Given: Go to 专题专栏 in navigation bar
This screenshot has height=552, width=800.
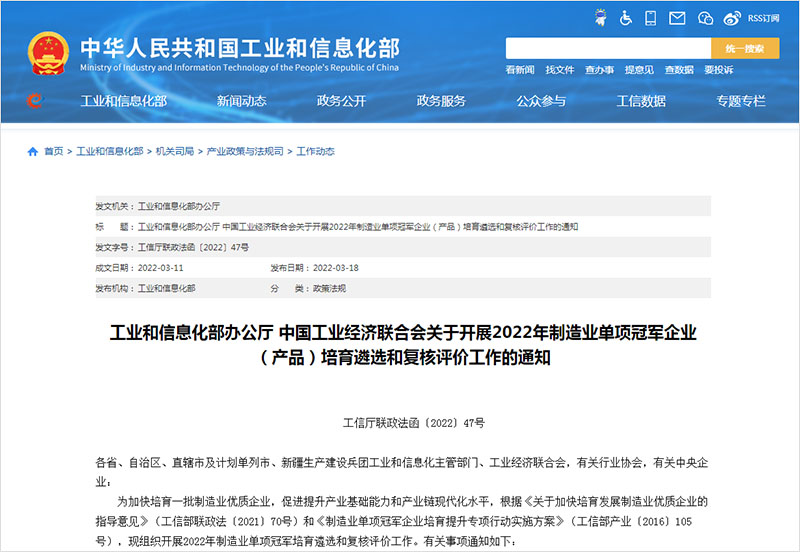Looking at the screenshot, I should 740,101.
